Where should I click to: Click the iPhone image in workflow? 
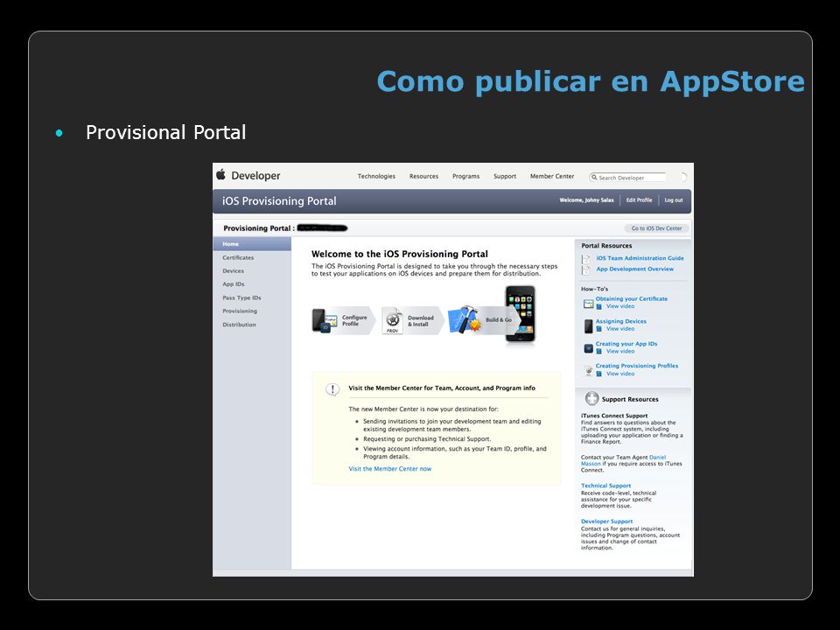coord(520,314)
